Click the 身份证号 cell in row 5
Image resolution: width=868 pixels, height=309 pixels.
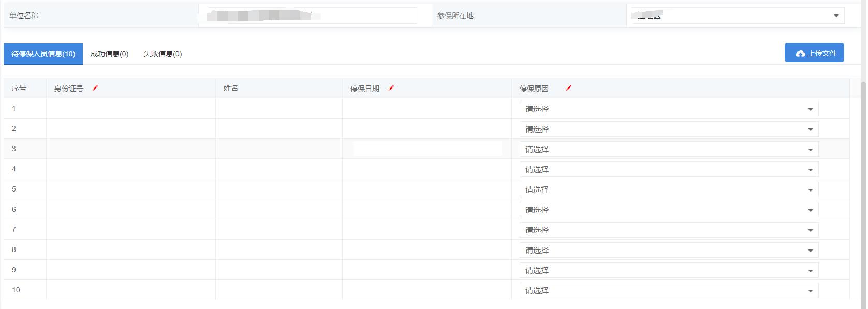tap(131, 189)
